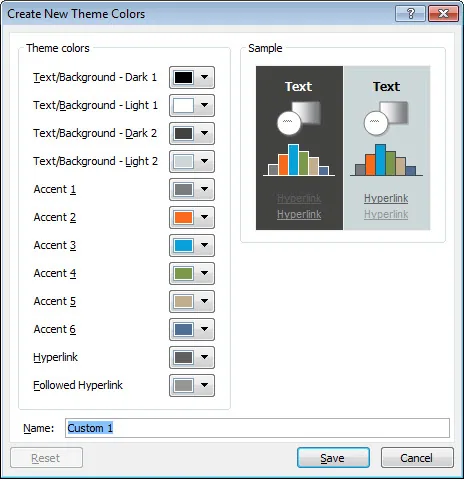This screenshot has height=485, width=464.
Task: Click the Reset button
Action: point(46,458)
